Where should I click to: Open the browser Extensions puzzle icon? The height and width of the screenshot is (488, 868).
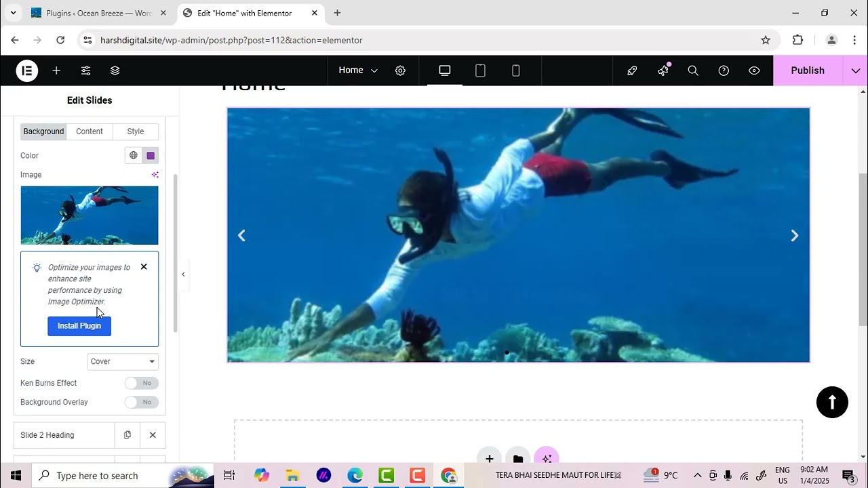click(798, 40)
